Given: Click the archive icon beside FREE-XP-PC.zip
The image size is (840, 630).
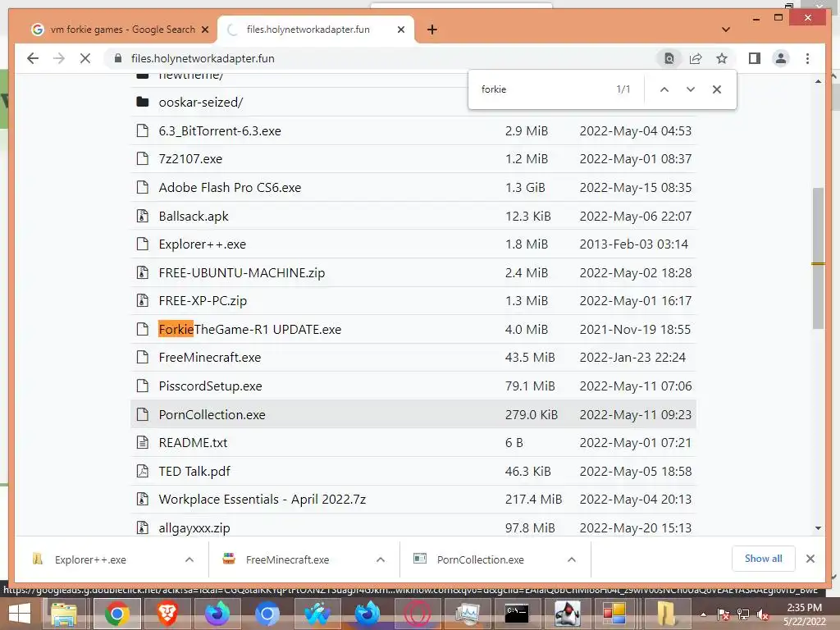Looking at the screenshot, I should point(143,300).
